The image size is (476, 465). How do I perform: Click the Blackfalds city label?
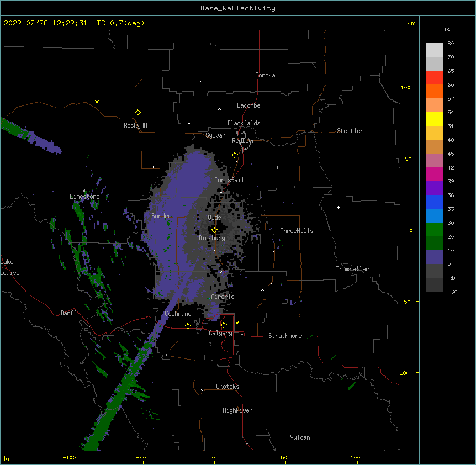click(x=244, y=123)
